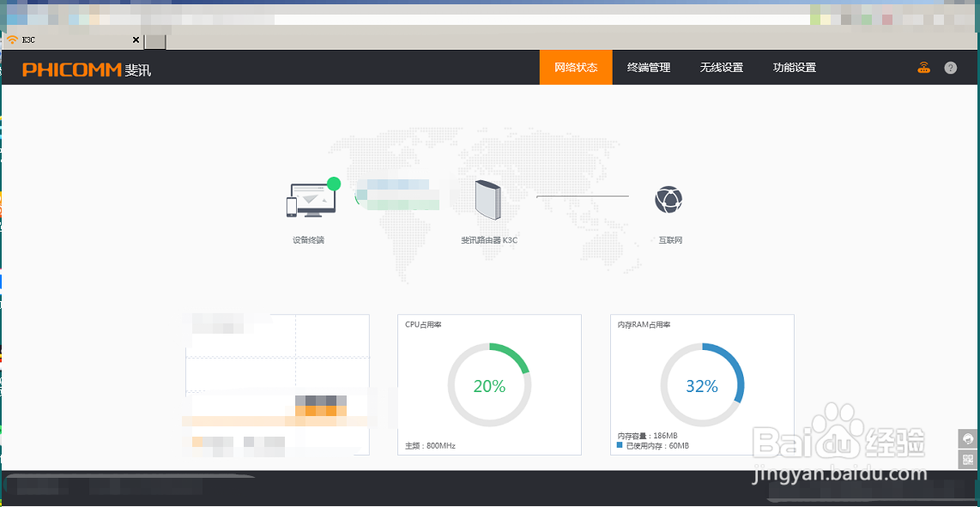The image size is (980, 507).
Task: Click the green device count badge
Action: point(334,184)
